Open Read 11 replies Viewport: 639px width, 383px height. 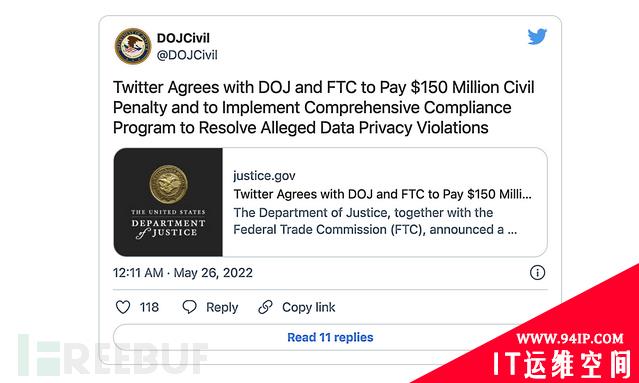[330, 337]
